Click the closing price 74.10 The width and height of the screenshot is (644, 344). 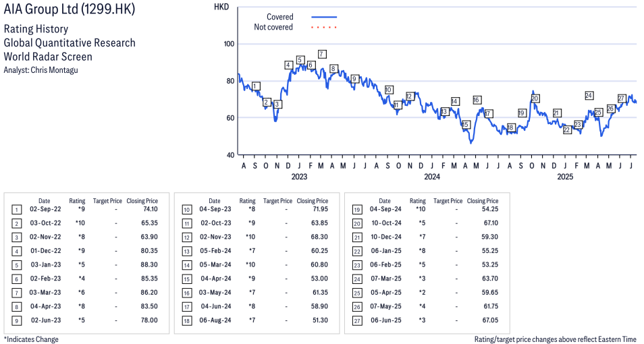point(149,209)
